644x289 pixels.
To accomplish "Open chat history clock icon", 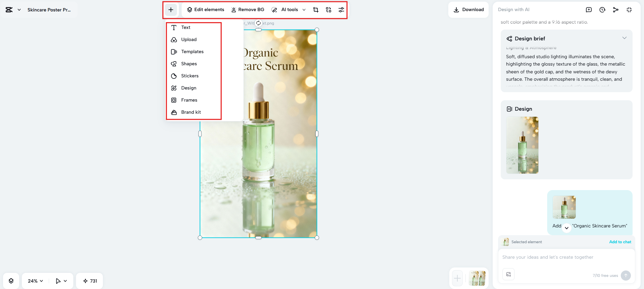I will (x=602, y=10).
